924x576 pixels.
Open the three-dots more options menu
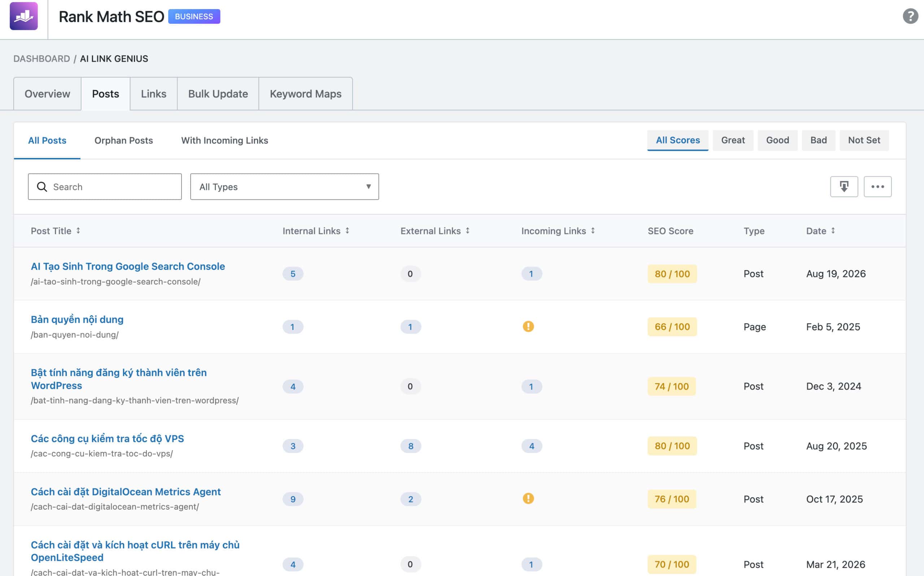click(877, 186)
